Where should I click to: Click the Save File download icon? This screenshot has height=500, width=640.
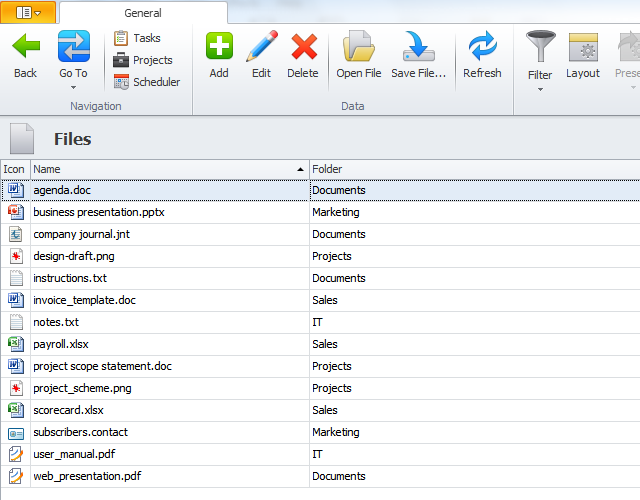[418, 47]
